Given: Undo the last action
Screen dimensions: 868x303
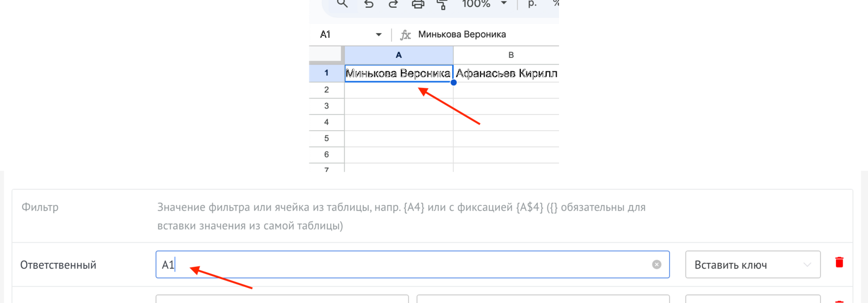Looking at the screenshot, I should tap(369, 4).
